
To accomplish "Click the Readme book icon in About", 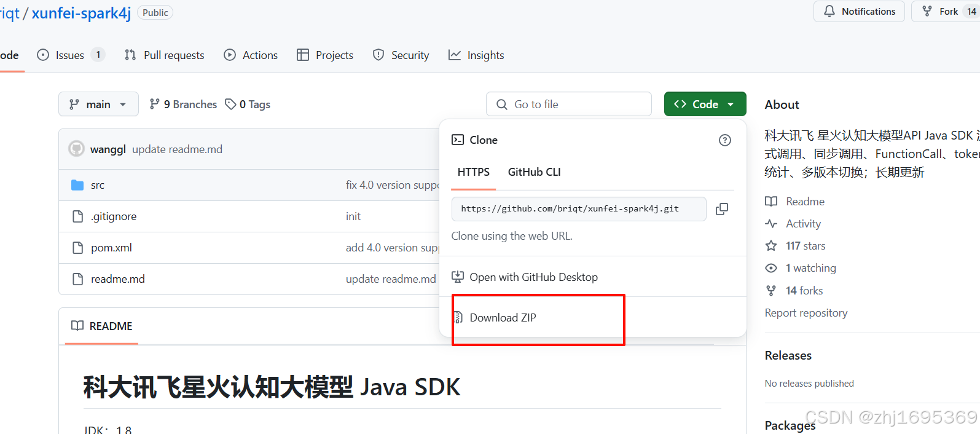I will coord(771,202).
